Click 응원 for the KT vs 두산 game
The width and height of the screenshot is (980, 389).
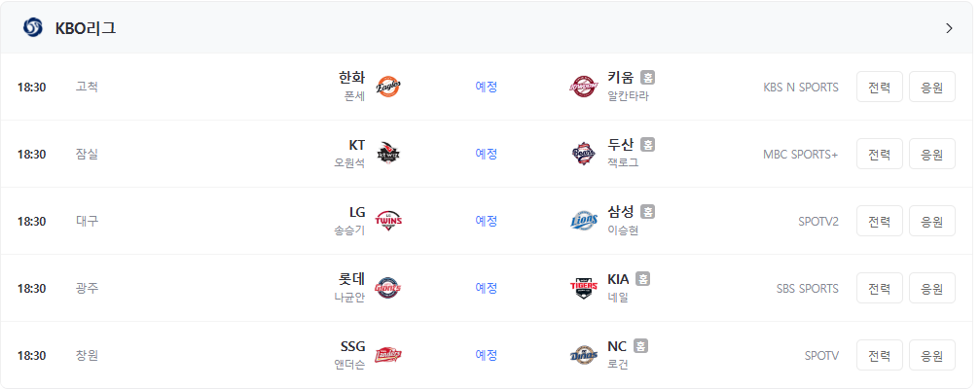(x=932, y=154)
